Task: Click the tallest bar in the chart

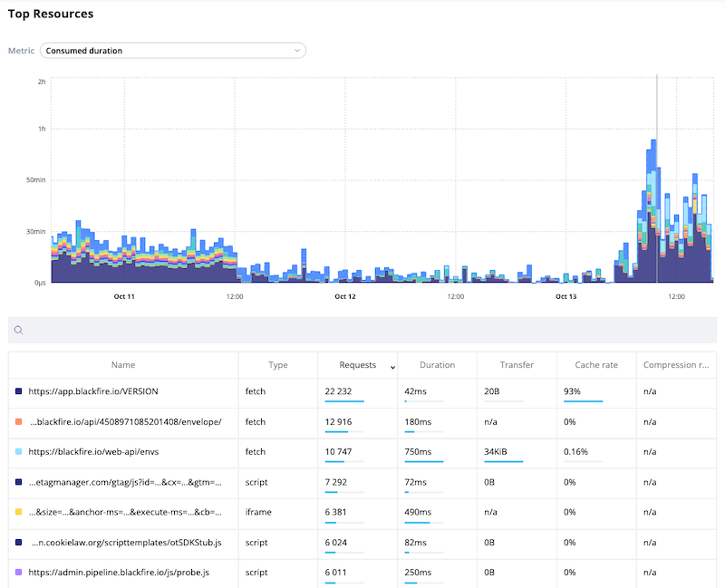Action: pos(652,213)
